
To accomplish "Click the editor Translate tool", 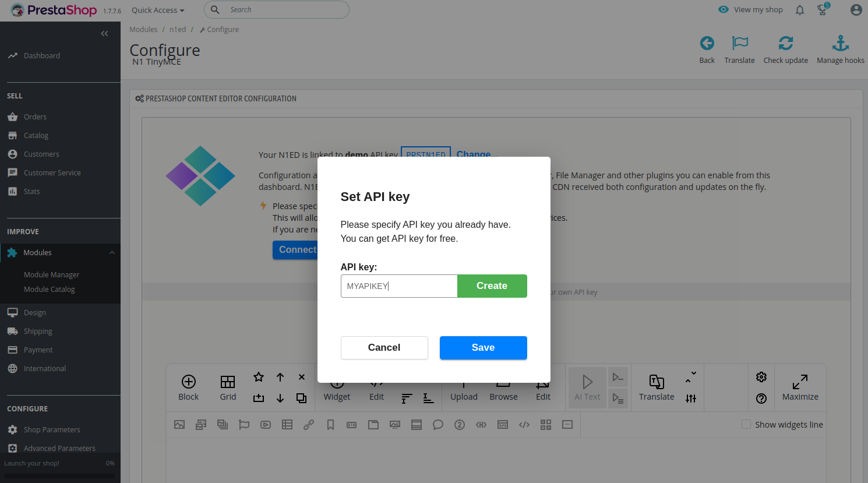I will 657,388.
